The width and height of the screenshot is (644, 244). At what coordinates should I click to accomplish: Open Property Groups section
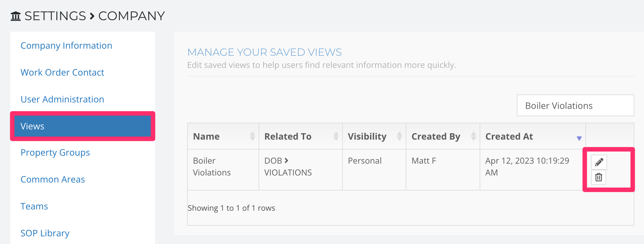[55, 152]
